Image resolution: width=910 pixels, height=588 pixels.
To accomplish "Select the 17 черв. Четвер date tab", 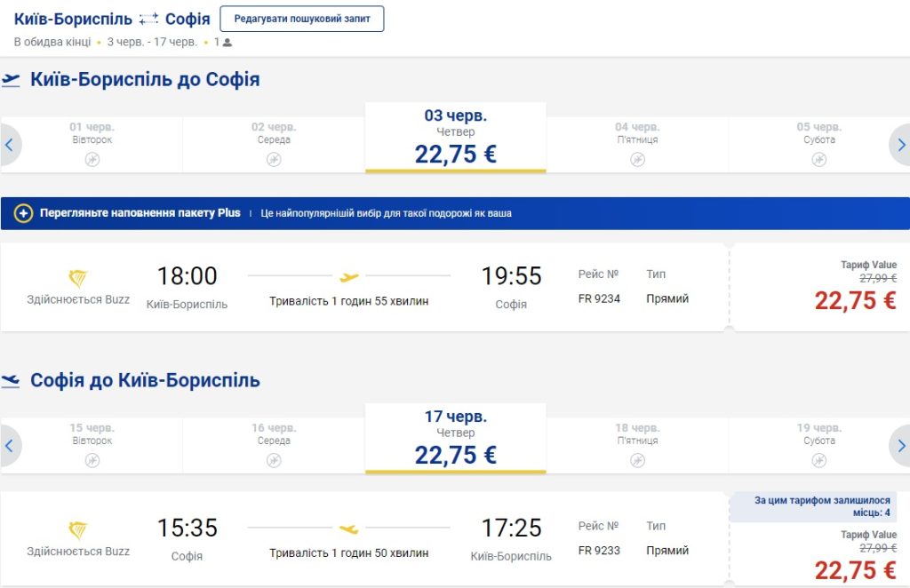I will tap(455, 439).
